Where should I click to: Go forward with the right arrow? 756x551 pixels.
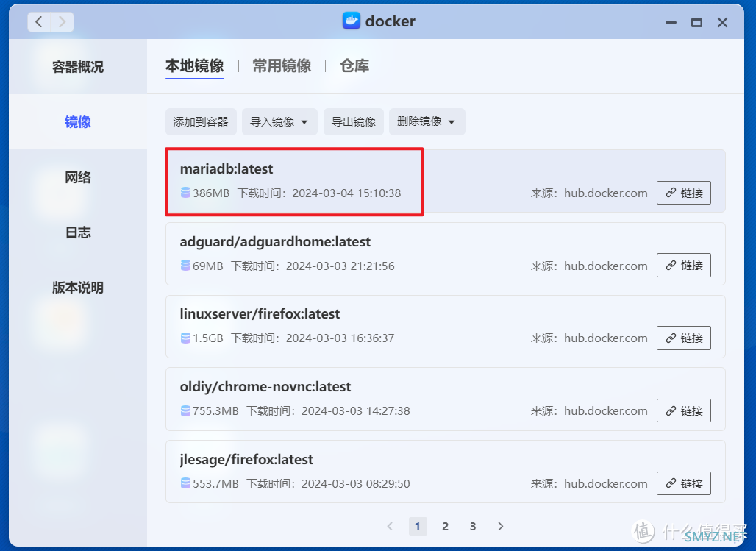click(63, 22)
